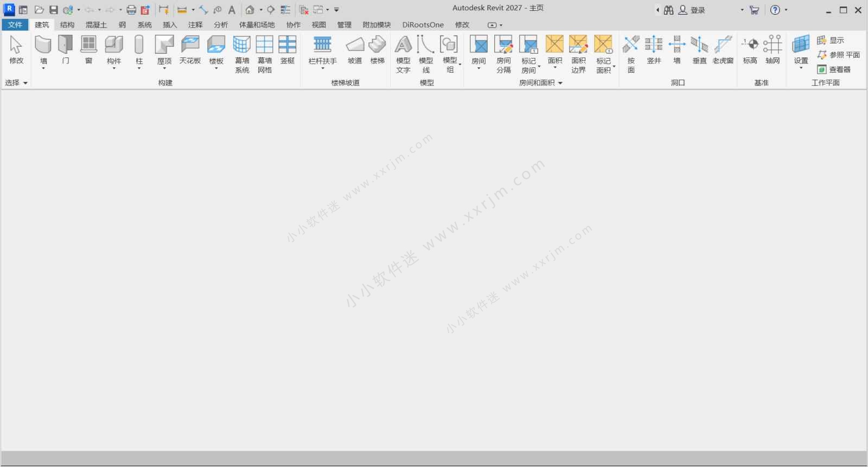Click the Print icon in quick access toolbar
Screen dimensions: 868x467
[131, 10]
